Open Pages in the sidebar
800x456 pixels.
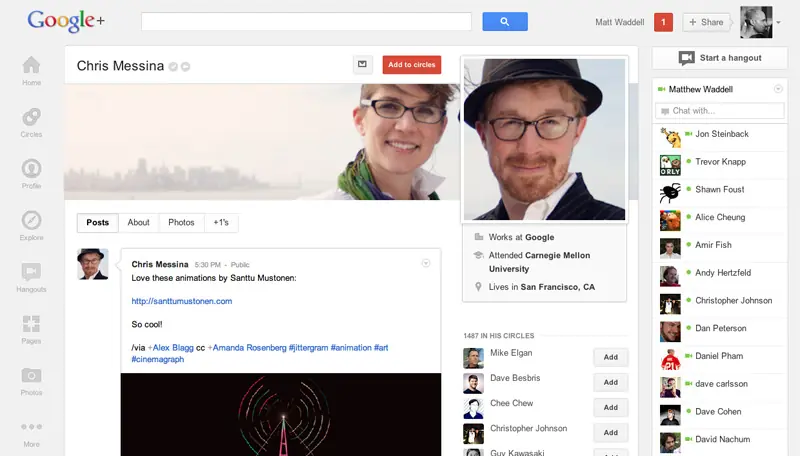coord(31,330)
